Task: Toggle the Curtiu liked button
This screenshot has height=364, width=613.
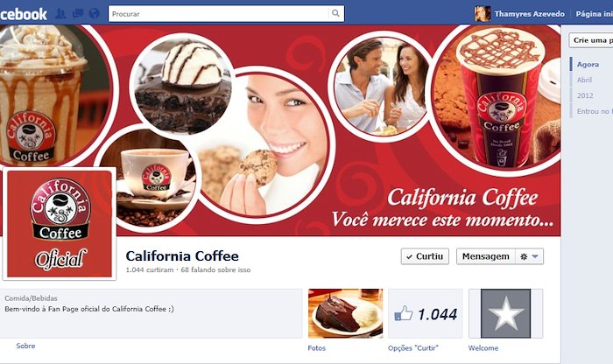Action: coord(425,256)
